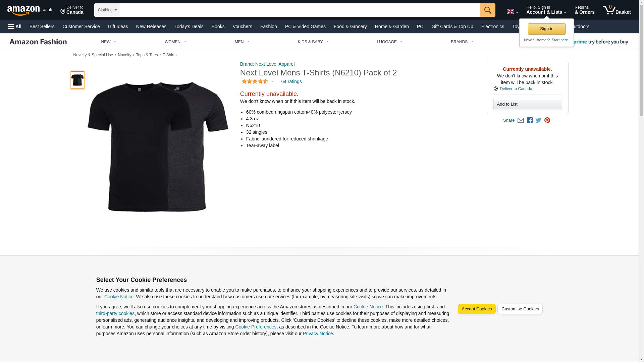Screen dimensions: 644x362
Task: Open the All hamburger menu
Action: point(15,26)
